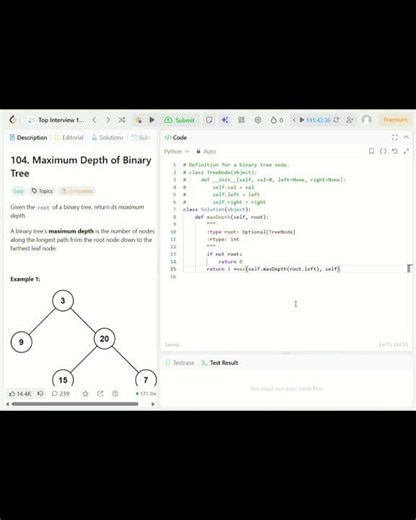Open the 239 comments section

tap(60, 394)
